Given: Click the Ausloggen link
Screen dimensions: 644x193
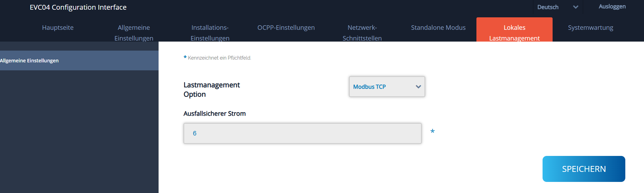Looking at the screenshot, I should point(612,7).
